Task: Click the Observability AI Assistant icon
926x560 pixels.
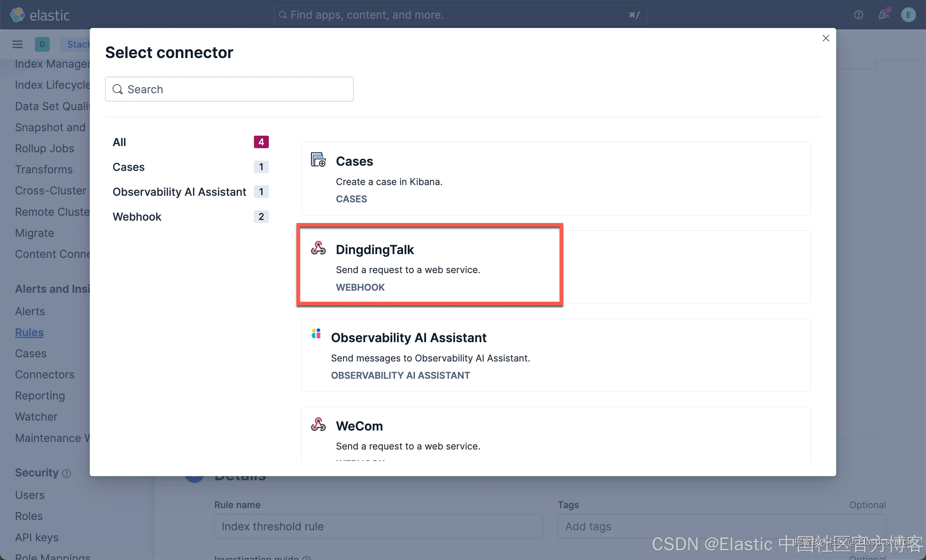Action: coord(316,334)
